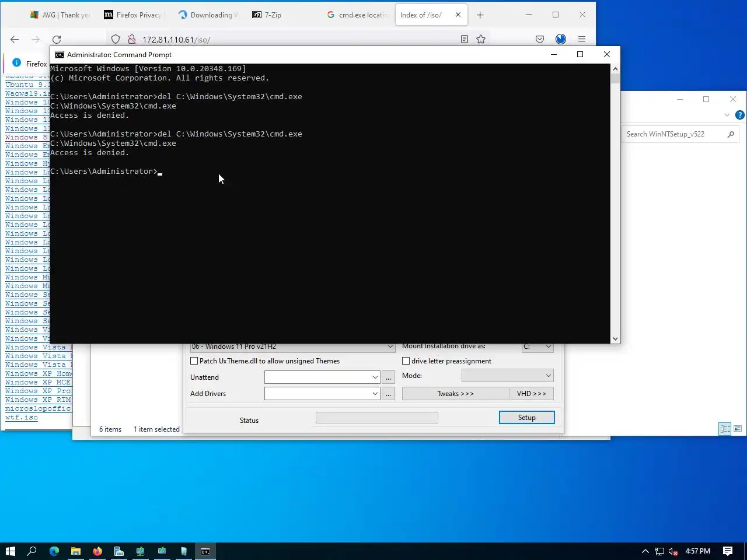Switch Explorer to details view icon
This screenshot has height=560, width=747.
tap(725, 429)
